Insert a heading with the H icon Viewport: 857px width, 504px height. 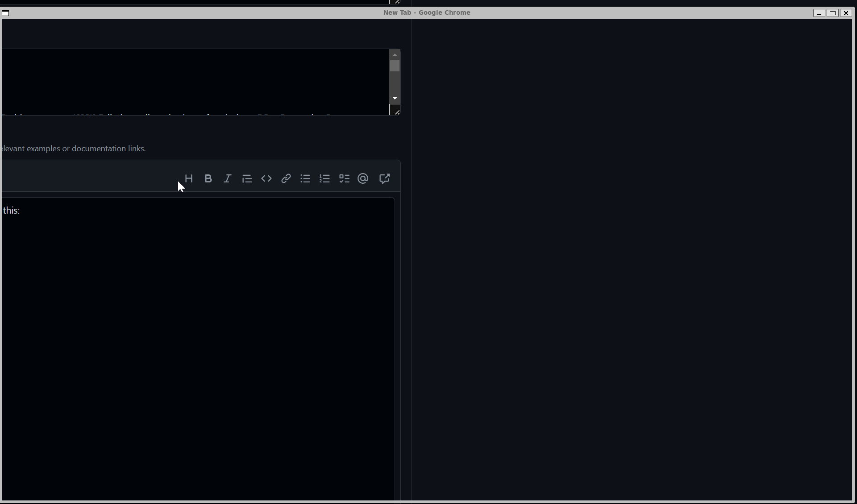(189, 179)
